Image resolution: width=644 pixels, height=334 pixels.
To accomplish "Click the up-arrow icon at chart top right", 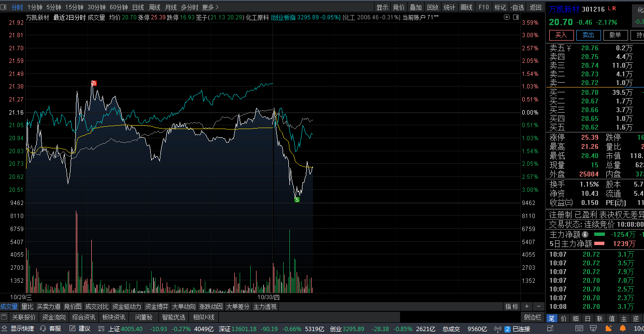I will pyautogui.click(x=507, y=17).
